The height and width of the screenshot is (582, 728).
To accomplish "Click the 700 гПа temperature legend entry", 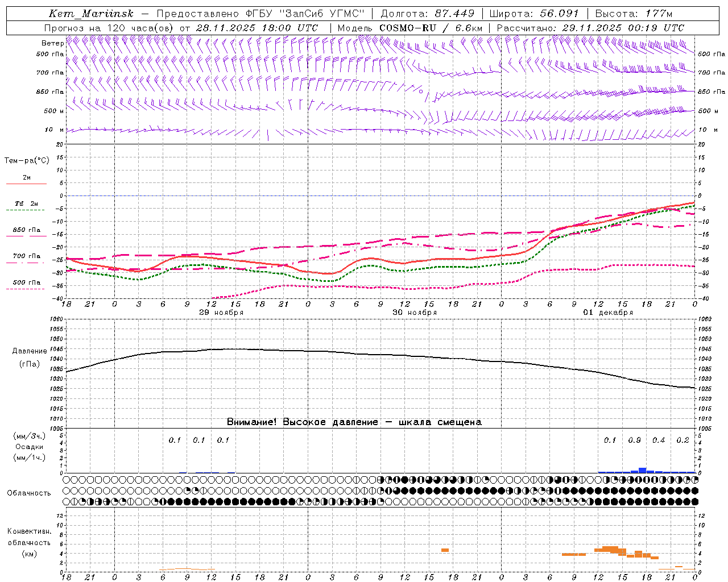I will [27, 256].
